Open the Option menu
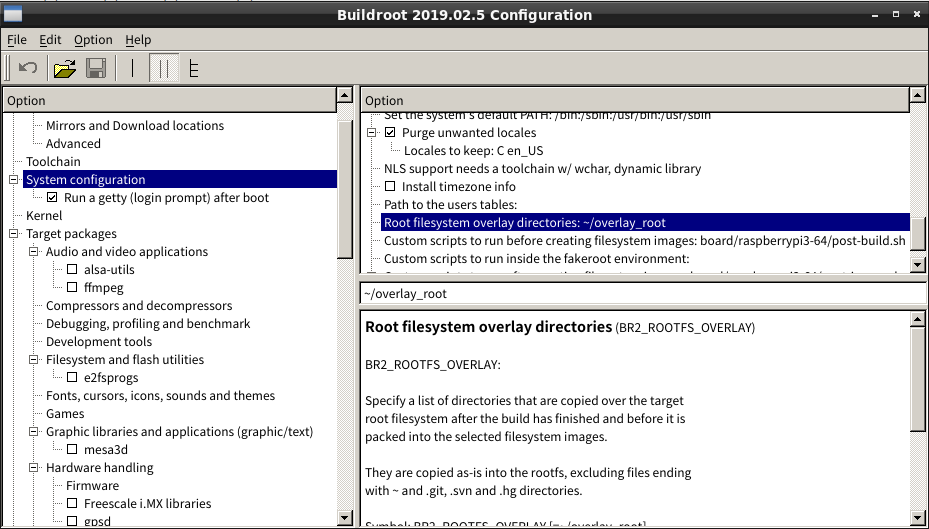This screenshot has width=929, height=529. coord(93,40)
